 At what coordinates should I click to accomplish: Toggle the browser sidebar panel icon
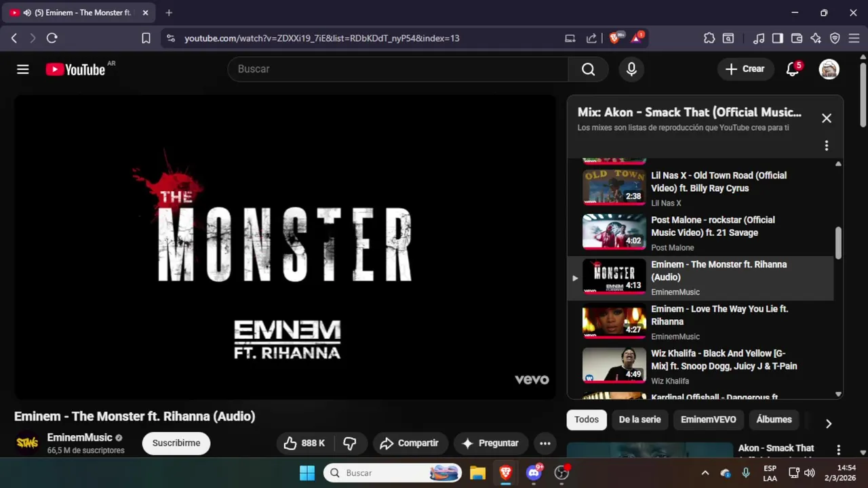coord(778,38)
